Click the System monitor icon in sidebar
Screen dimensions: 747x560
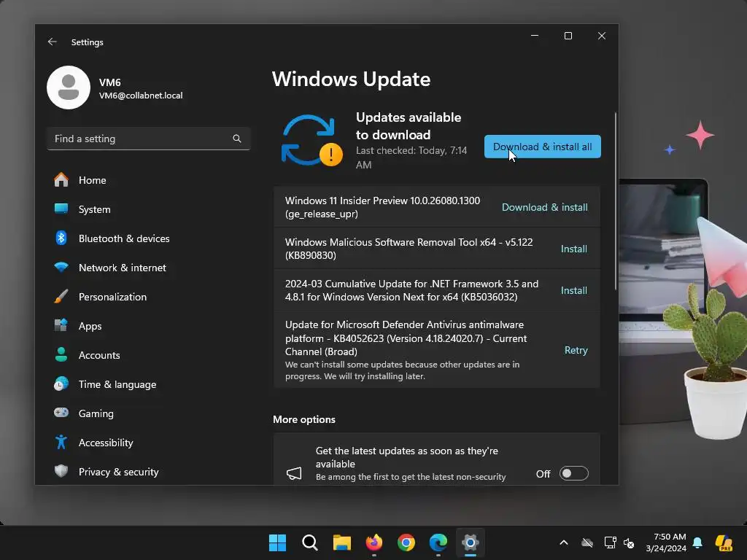click(x=61, y=209)
